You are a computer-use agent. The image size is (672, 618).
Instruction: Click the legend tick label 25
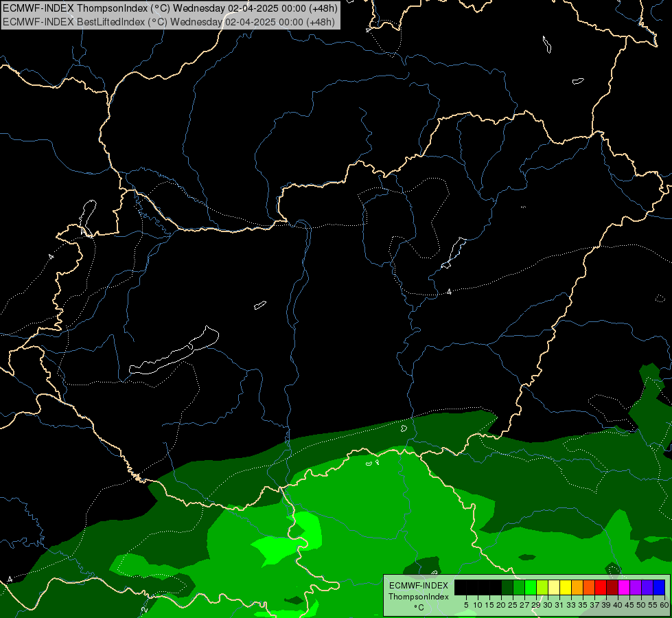[513, 605]
